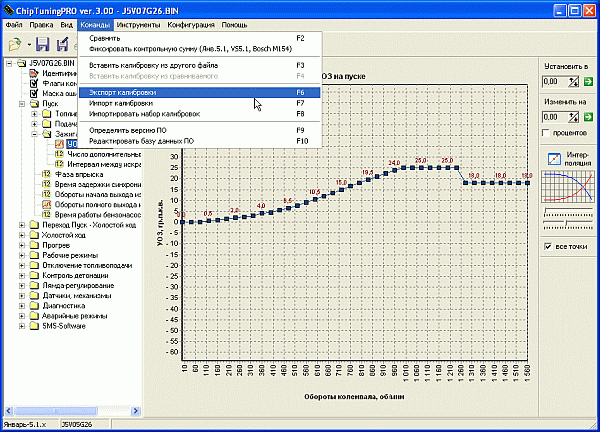Open the Инструменты menu
Image resolution: width=600 pixels, height=432 pixels.
pos(137,22)
